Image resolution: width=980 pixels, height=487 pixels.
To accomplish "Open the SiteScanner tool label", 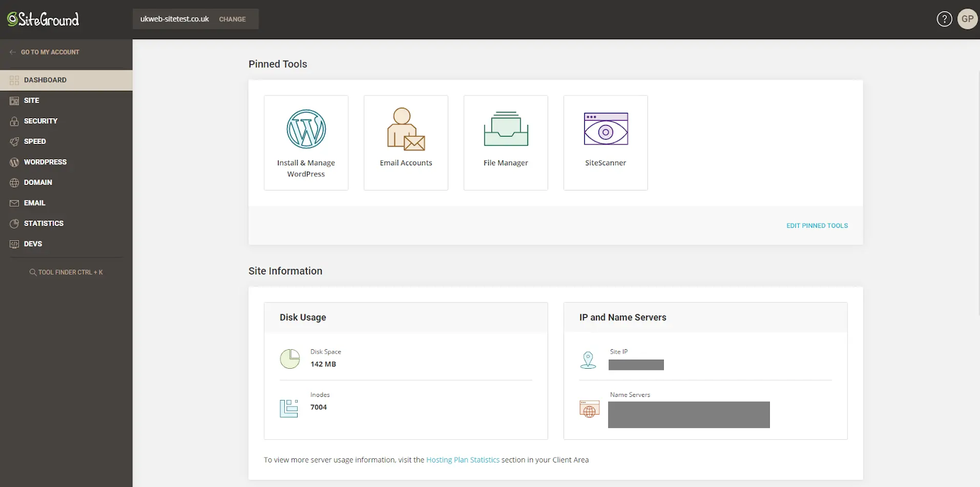I will point(606,163).
